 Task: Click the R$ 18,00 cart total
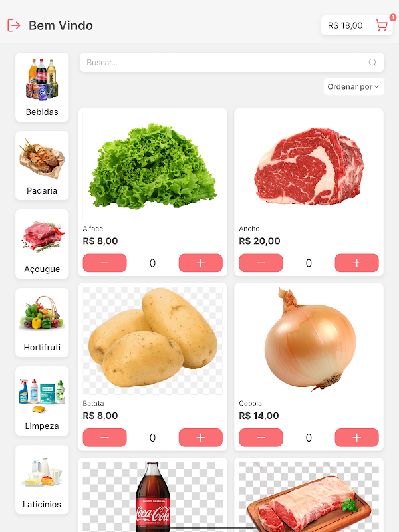[345, 25]
